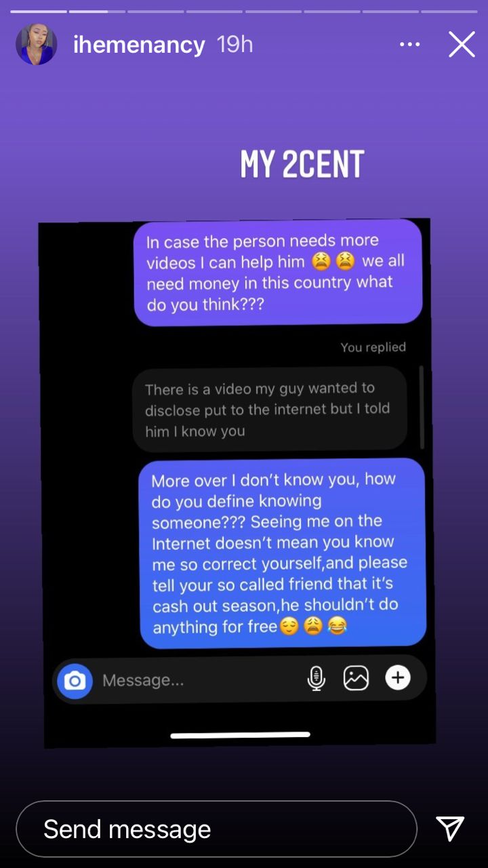Click the chat scrollbar beside grey bubble

(422, 407)
